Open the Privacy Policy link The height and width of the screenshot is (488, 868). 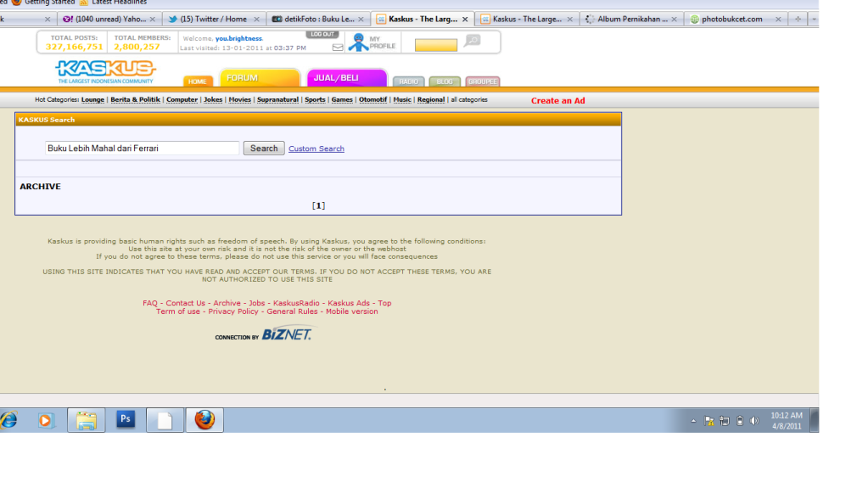[233, 311]
